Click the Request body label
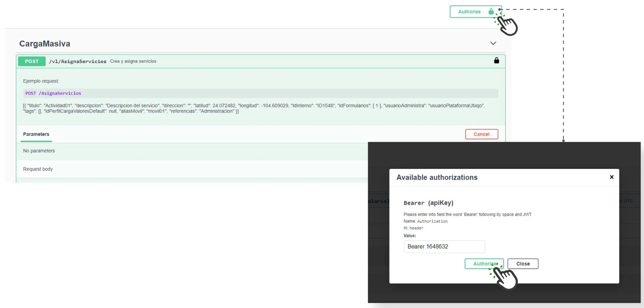This screenshot has height=308, width=644. pos(38,169)
